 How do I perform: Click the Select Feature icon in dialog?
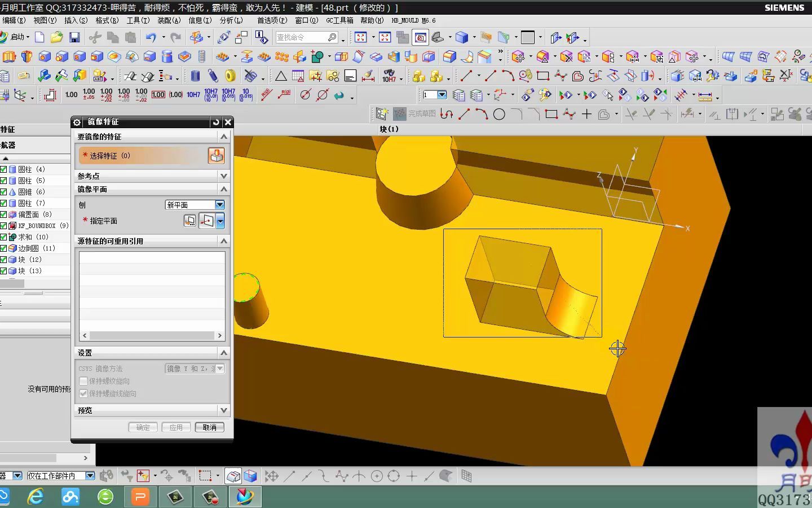coord(217,156)
